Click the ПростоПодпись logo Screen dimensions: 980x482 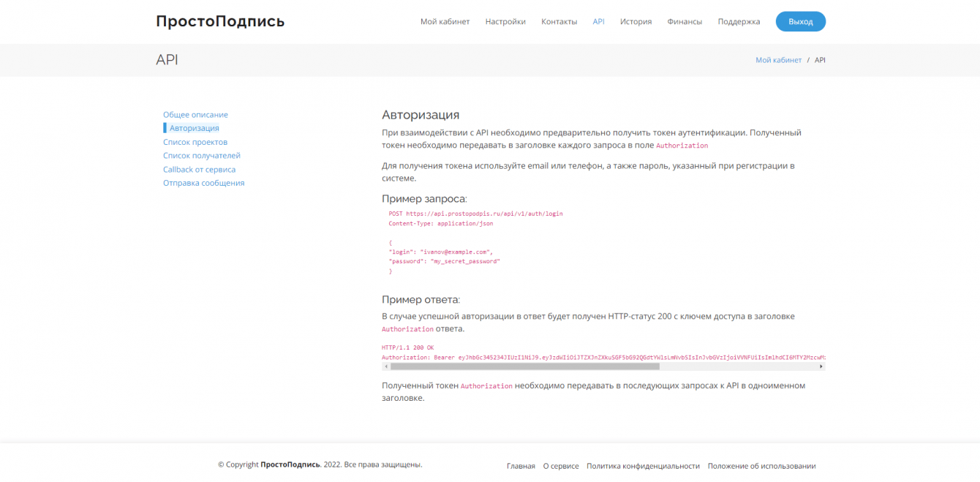pyautogui.click(x=220, y=21)
